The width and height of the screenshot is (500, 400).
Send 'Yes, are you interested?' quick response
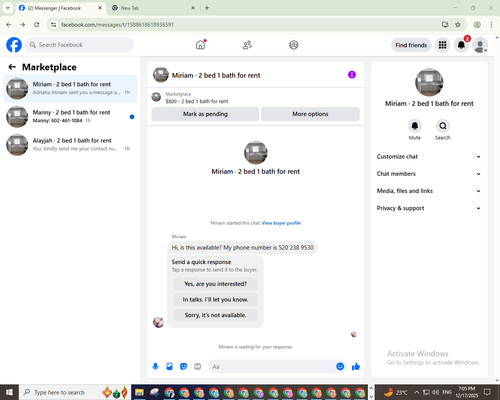pyautogui.click(x=215, y=284)
